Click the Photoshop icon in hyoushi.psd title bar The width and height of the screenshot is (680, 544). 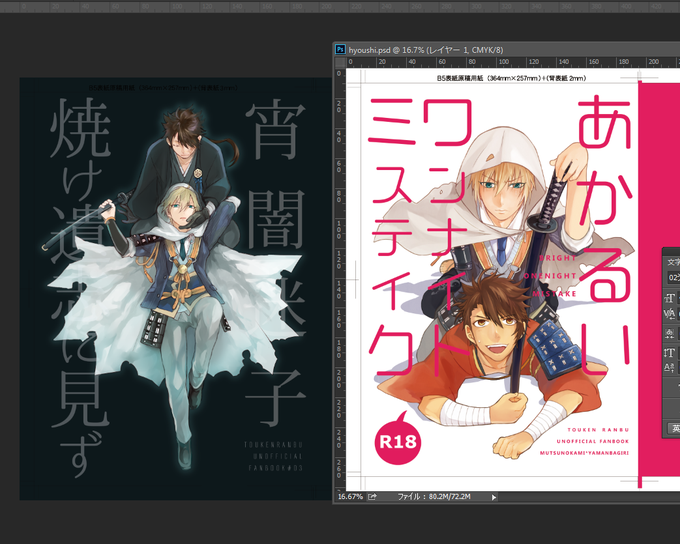[340, 49]
